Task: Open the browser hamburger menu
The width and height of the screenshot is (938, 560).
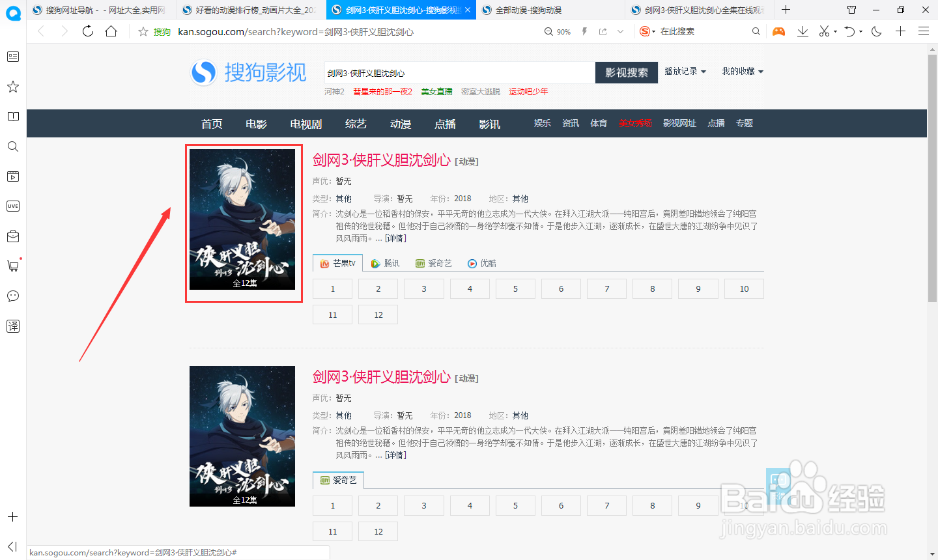Action: point(924,31)
